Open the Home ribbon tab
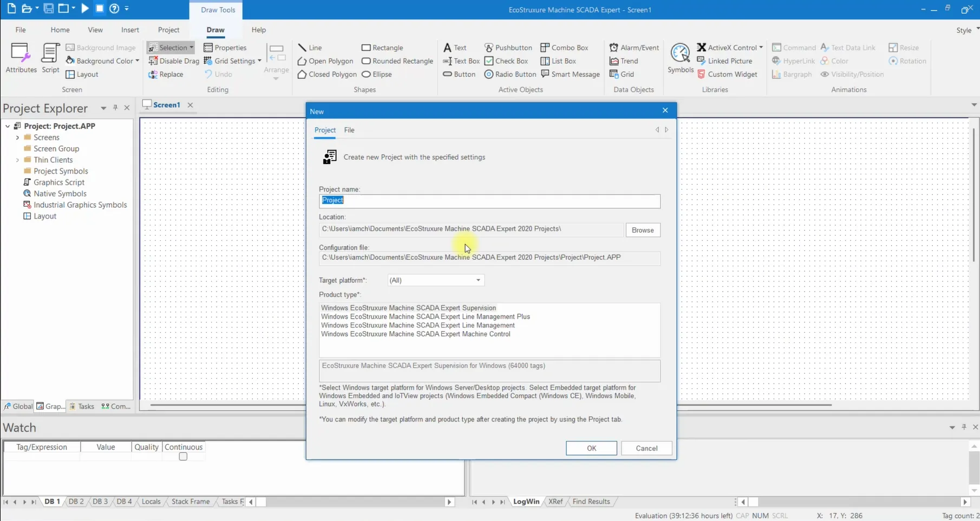This screenshot has width=980, height=521. pos(60,30)
